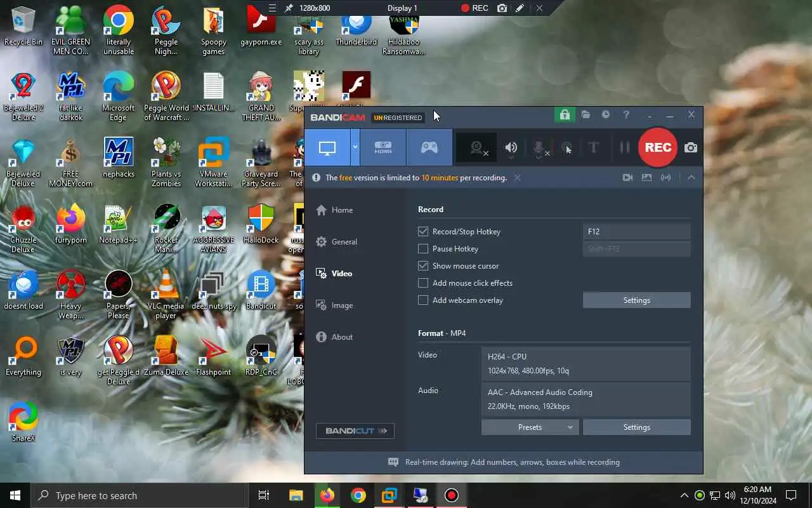Toggle the text overlay T icon
812x508 pixels.
(594, 148)
